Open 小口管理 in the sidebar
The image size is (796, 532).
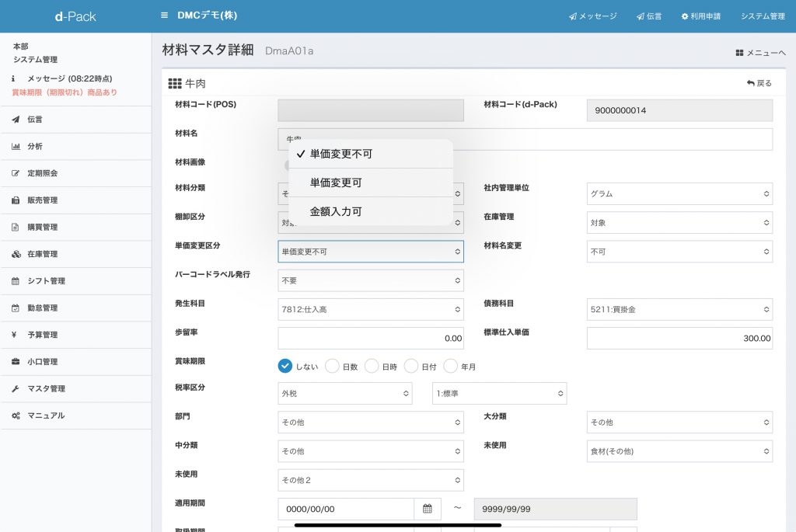(76, 362)
